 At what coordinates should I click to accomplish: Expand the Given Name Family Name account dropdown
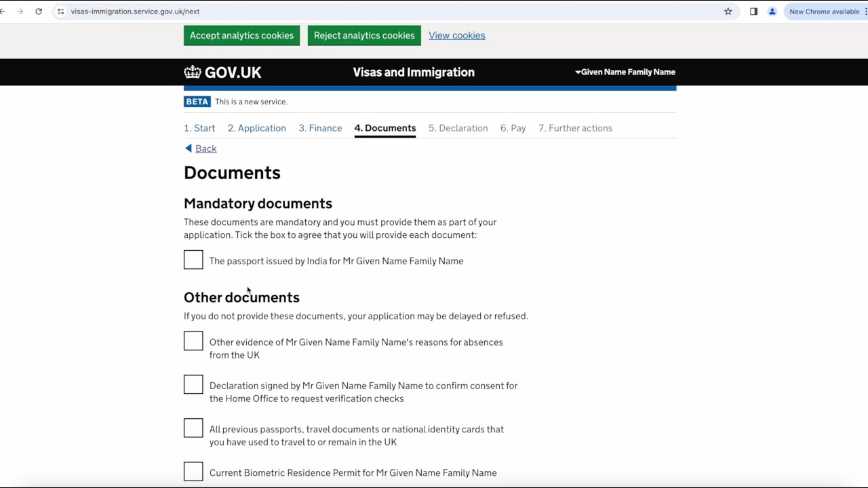[625, 72]
